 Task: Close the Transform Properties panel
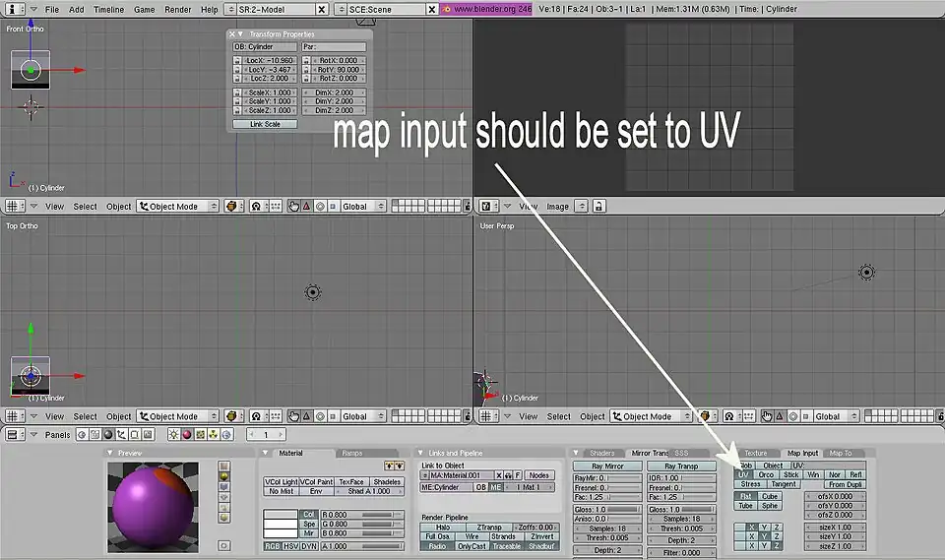232,34
